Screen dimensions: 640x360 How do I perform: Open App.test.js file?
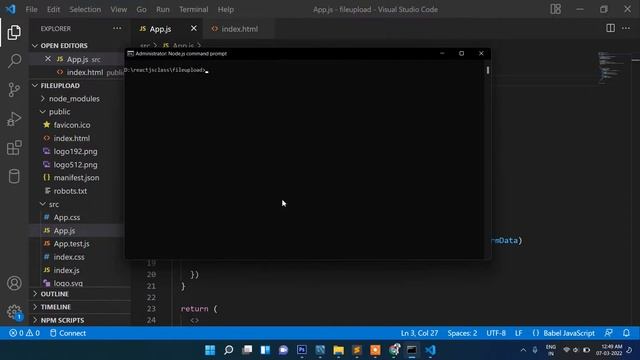(x=71, y=244)
